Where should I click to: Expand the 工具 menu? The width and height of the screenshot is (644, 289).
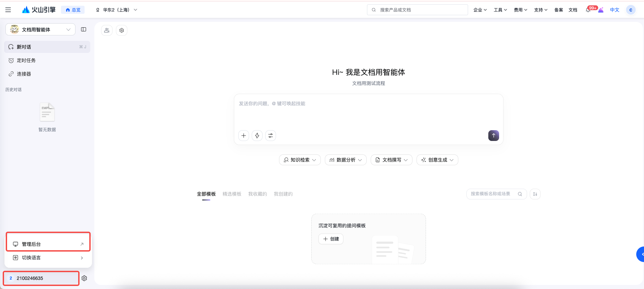coord(500,10)
